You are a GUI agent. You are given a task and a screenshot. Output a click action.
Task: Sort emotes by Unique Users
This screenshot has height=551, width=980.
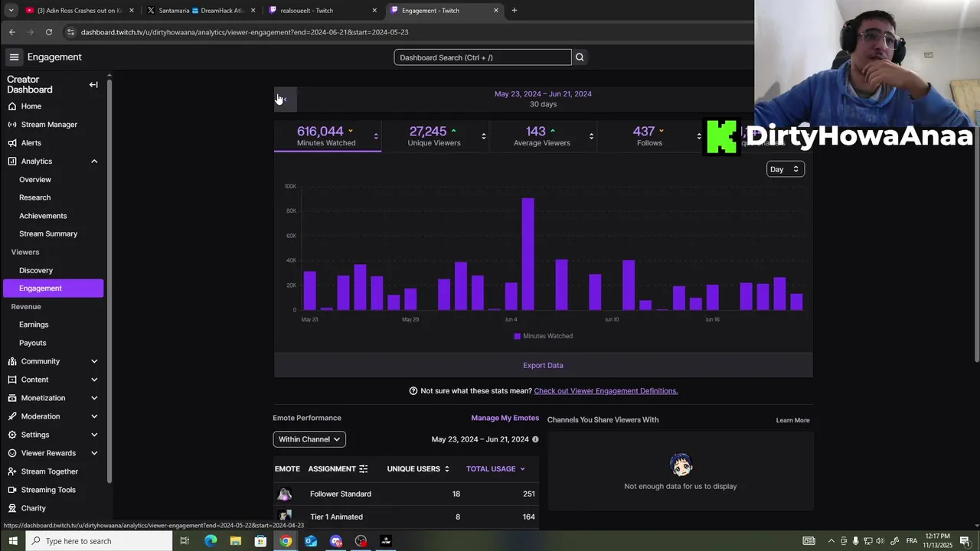(418, 469)
